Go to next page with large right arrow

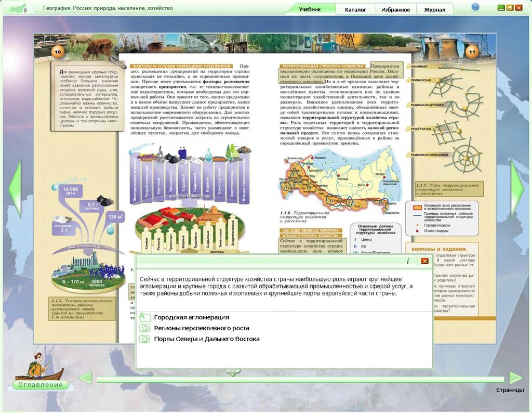click(x=517, y=188)
